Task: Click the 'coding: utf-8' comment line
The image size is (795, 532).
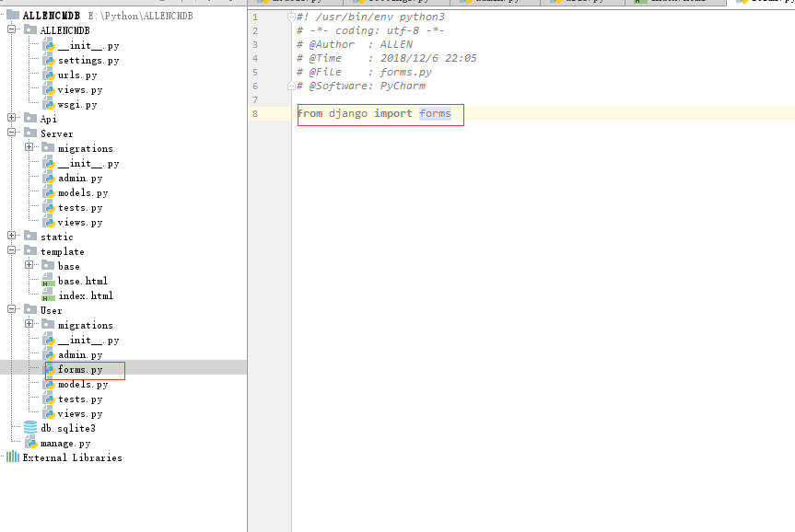Action: (x=370, y=30)
